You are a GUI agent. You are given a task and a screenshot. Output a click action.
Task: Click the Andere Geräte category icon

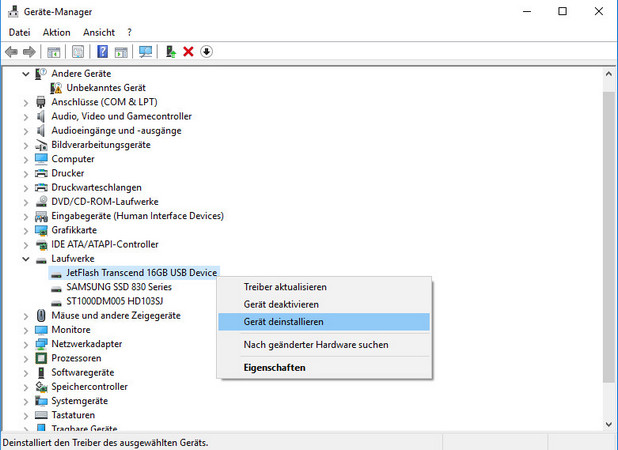pyautogui.click(x=41, y=73)
